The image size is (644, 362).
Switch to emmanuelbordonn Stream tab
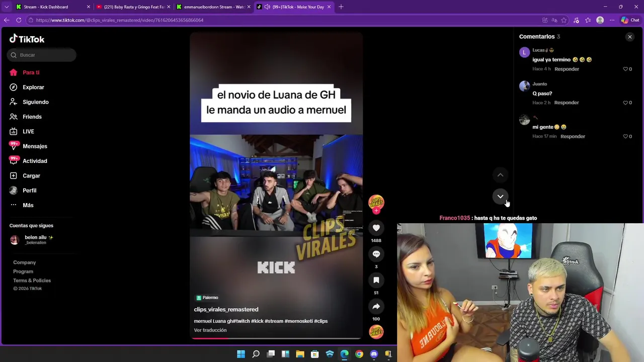point(213,7)
